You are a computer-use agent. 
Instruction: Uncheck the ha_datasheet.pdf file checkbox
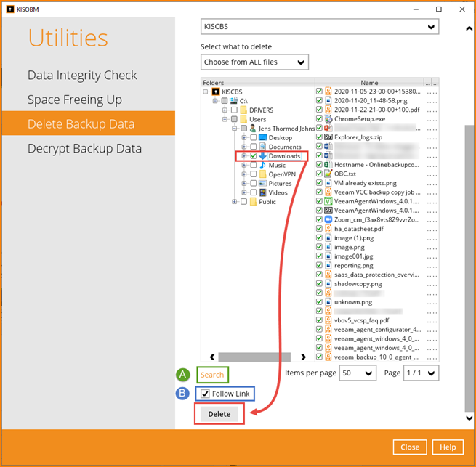319,229
